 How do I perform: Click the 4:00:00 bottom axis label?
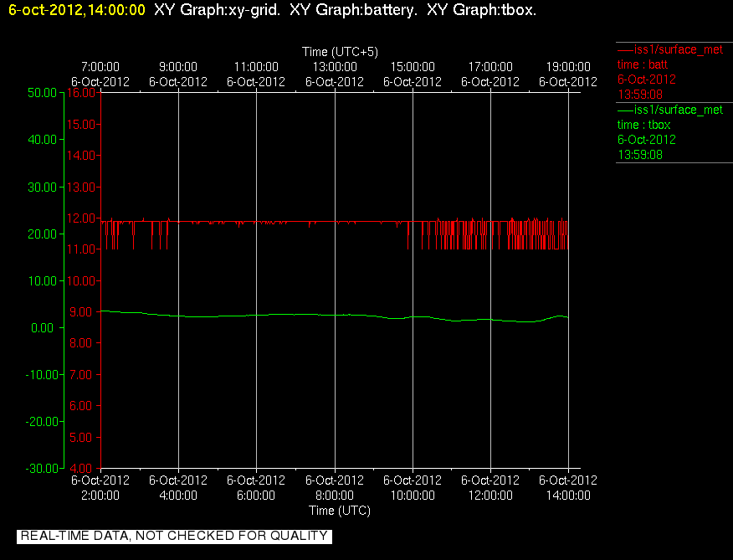coord(178,496)
